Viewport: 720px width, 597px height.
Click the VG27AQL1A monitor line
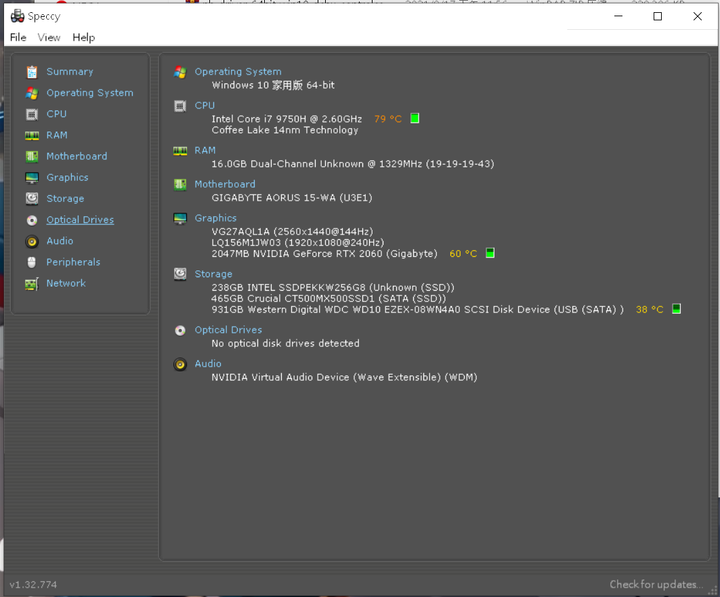(x=292, y=231)
